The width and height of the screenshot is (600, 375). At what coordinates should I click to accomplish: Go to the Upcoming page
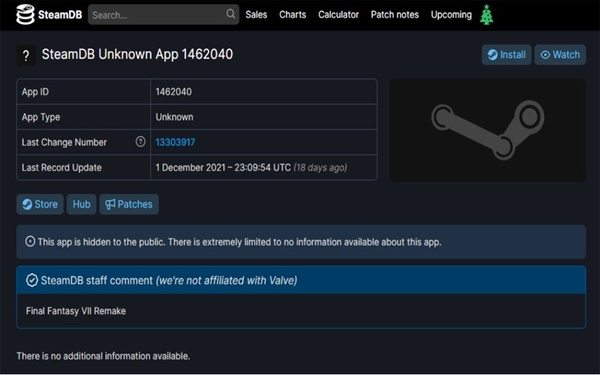coord(451,15)
